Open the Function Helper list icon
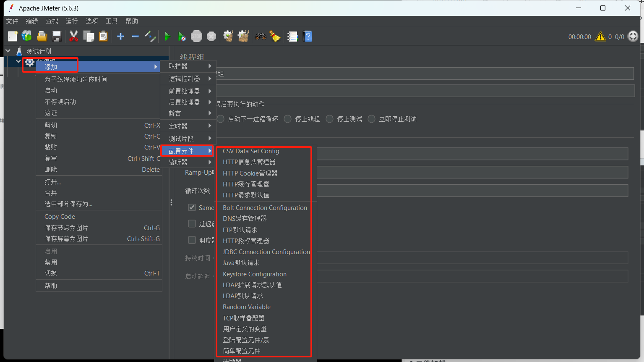The image size is (644, 362). pos(292,37)
